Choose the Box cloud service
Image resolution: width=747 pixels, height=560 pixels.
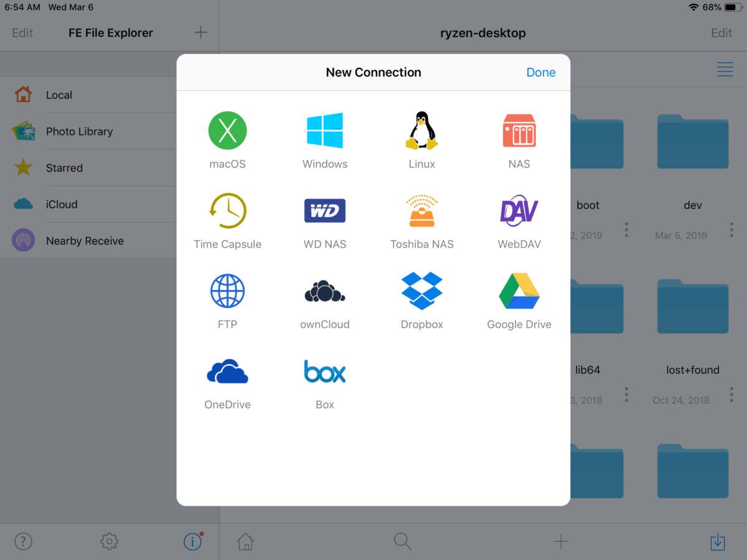325,381
